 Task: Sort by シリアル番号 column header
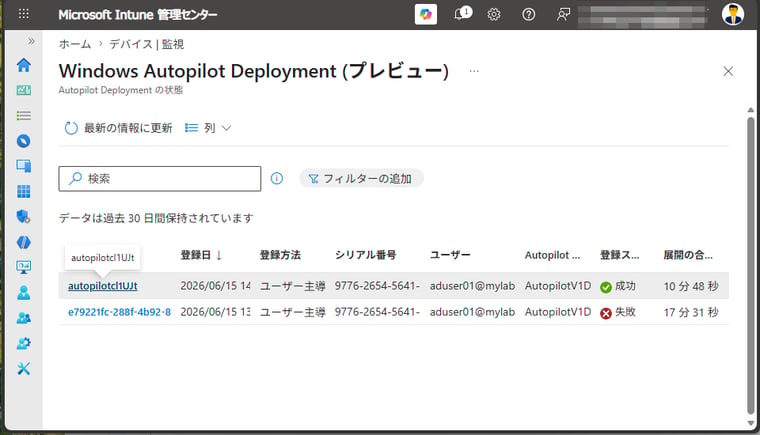tap(365, 255)
